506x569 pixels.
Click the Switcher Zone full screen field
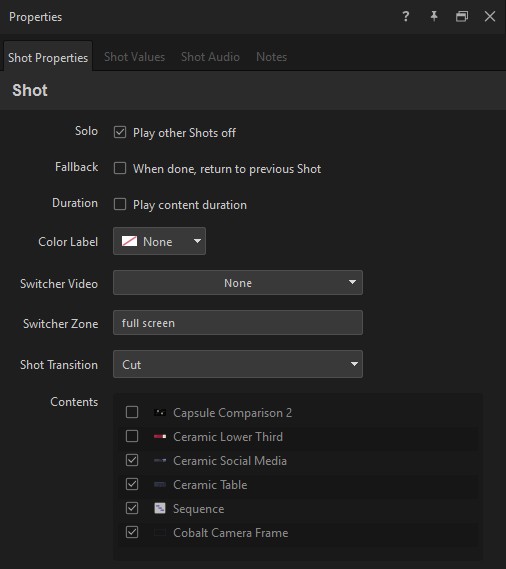tap(238, 323)
